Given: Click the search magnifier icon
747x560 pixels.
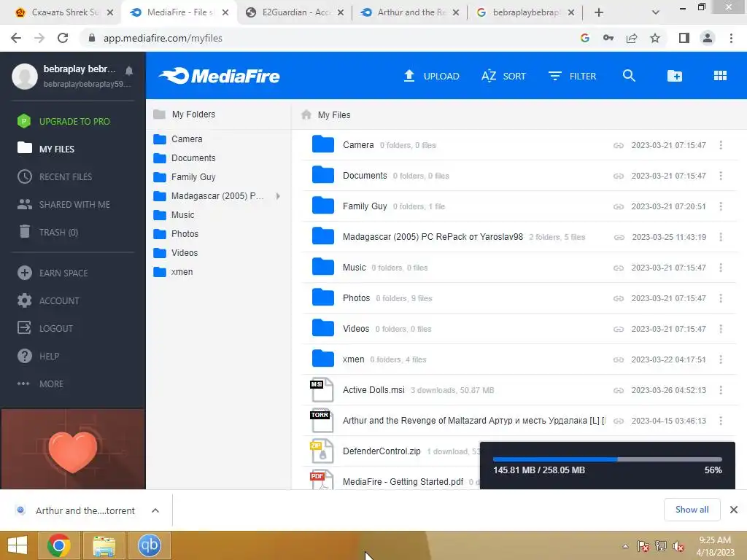Looking at the screenshot, I should [x=629, y=76].
